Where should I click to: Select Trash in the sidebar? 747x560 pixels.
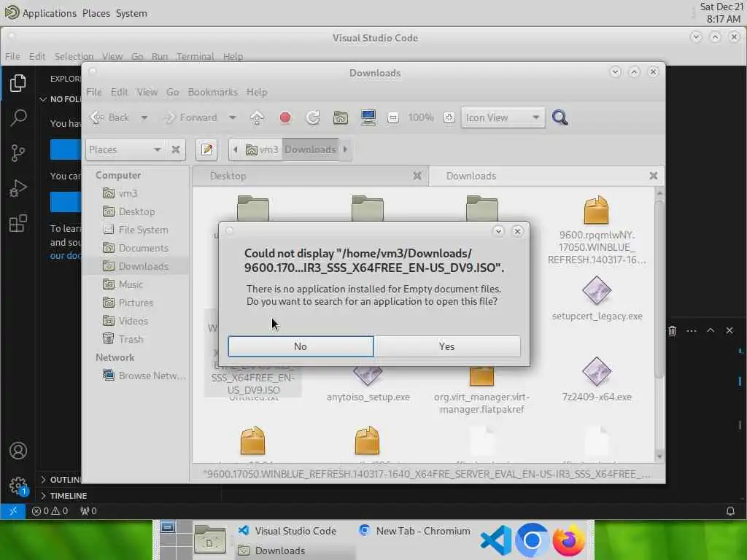136,339
